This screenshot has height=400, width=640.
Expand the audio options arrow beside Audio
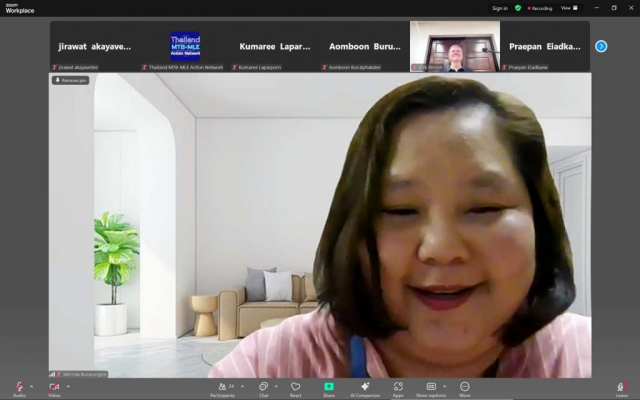tap(32, 385)
